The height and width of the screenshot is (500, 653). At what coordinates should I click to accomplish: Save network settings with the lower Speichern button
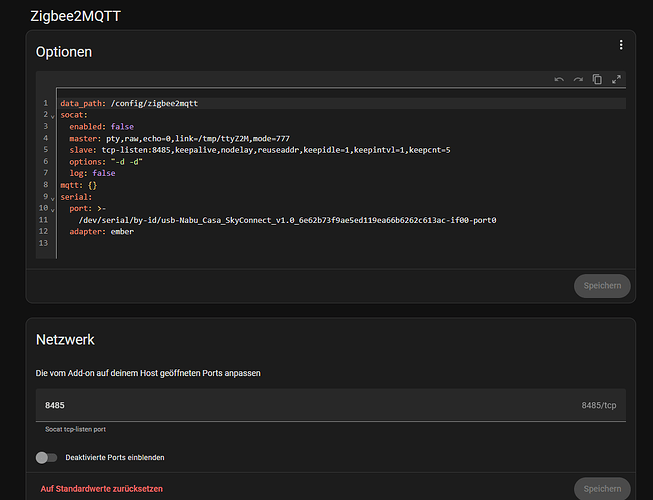(x=601, y=488)
